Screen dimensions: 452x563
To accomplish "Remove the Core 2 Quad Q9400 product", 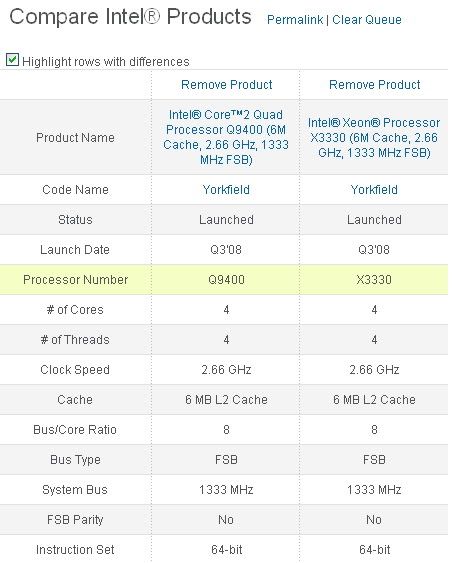I will pos(227,85).
